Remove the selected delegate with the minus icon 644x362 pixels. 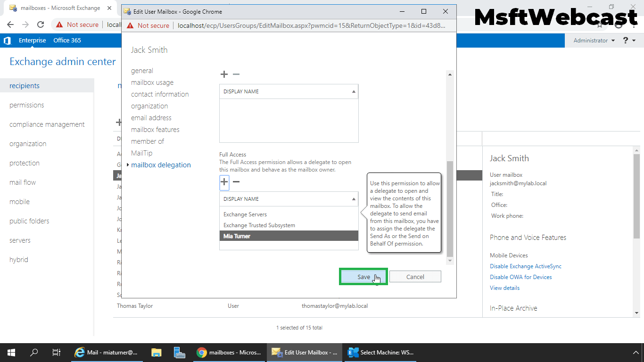pyautogui.click(x=236, y=181)
